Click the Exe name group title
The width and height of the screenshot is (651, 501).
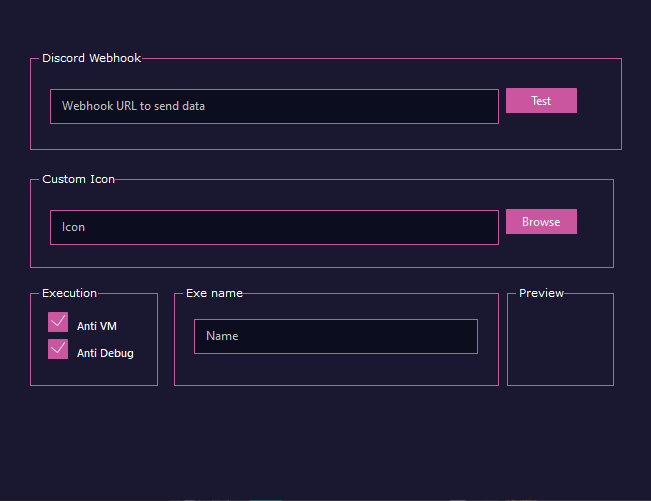pyautogui.click(x=214, y=293)
